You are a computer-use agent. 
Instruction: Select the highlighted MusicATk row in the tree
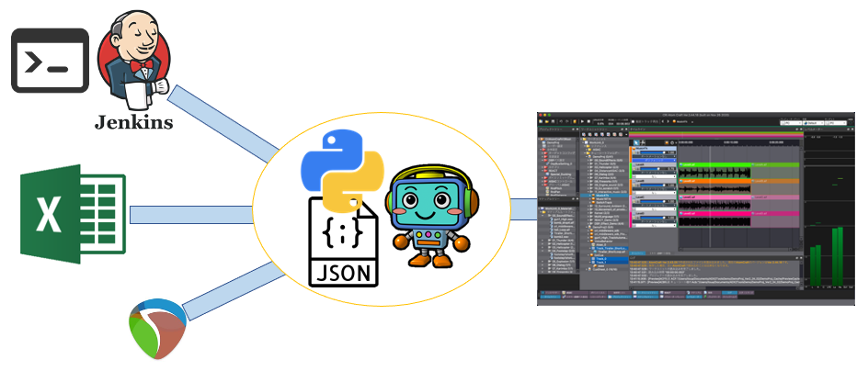[x=605, y=196]
